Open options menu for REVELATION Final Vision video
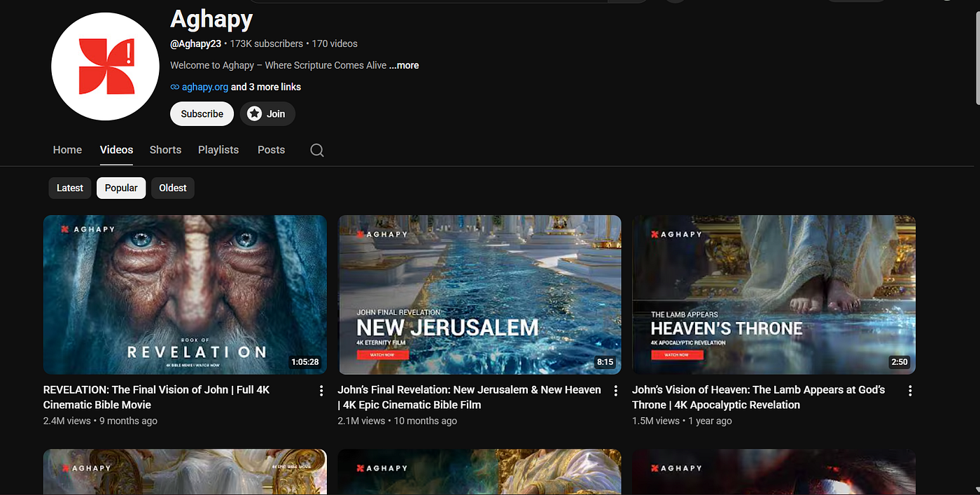980x495 pixels. (321, 391)
